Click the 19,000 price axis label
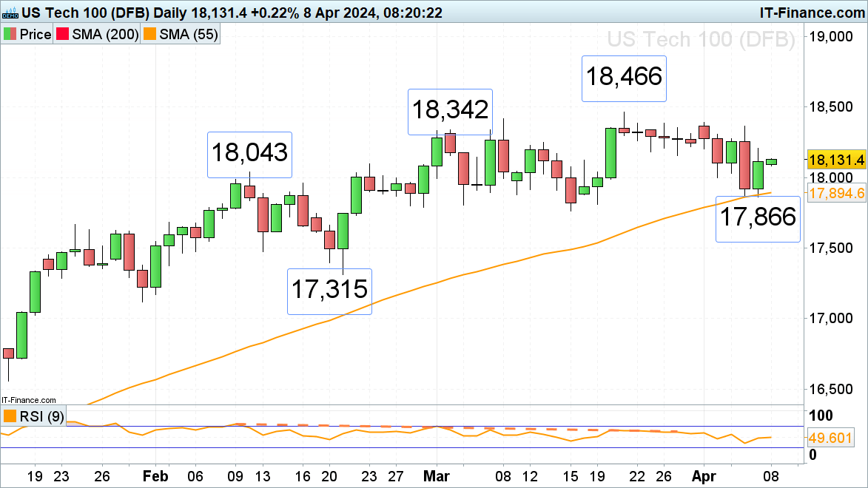 click(831, 36)
